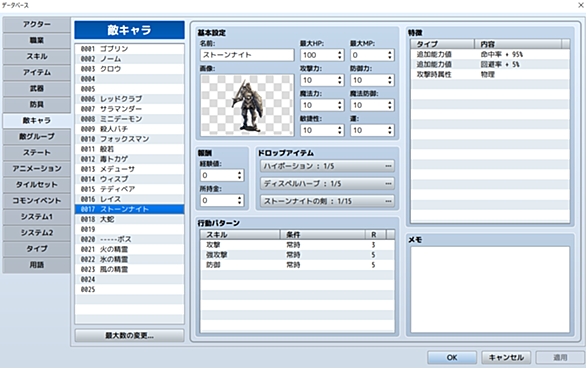Adjust the 経験値 spinner arrows
The height and width of the screenshot is (368, 586).
pos(240,176)
